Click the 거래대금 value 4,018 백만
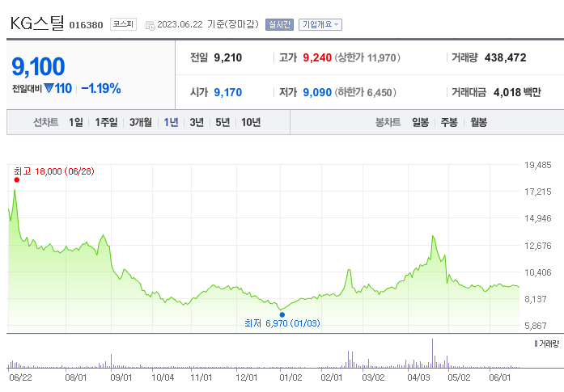The width and height of the screenshot is (564, 392). click(x=517, y=92)
